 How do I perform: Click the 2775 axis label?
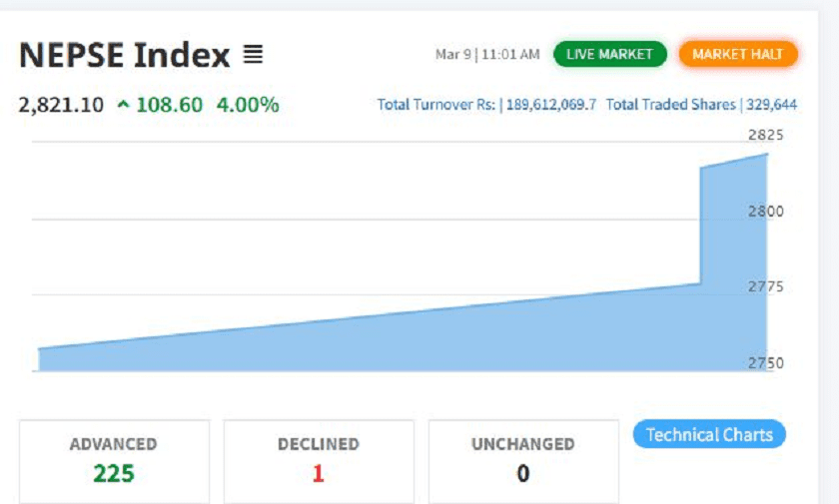pos(765,287)
